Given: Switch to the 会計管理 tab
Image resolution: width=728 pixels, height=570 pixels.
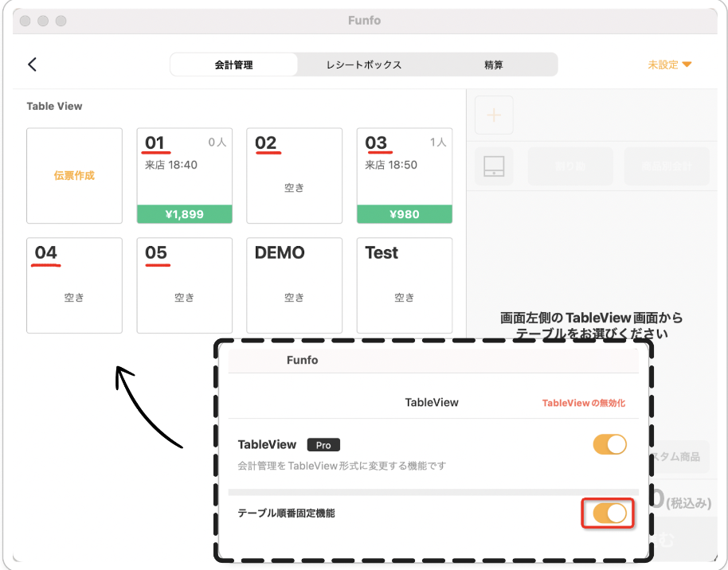Looking at the screenshot, I should (233, 64).
